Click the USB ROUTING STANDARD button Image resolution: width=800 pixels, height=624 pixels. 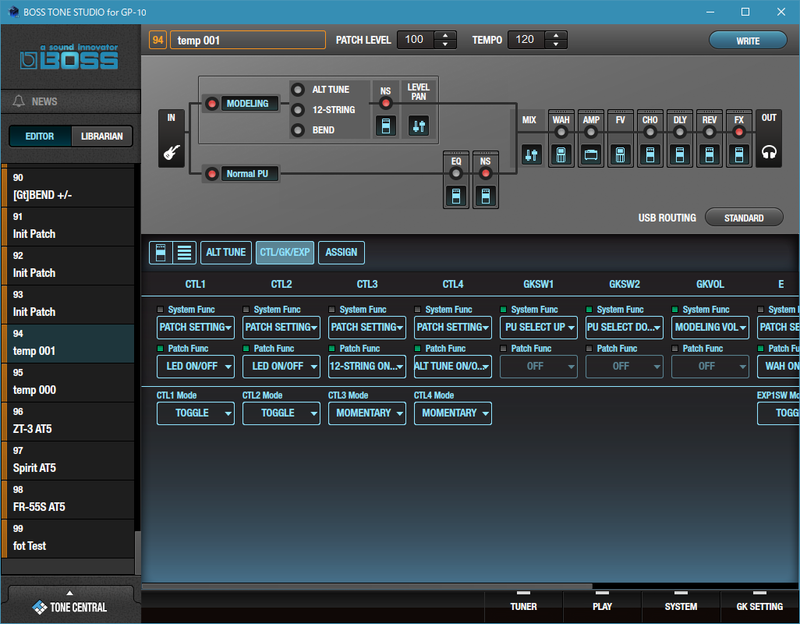(744, 218)
